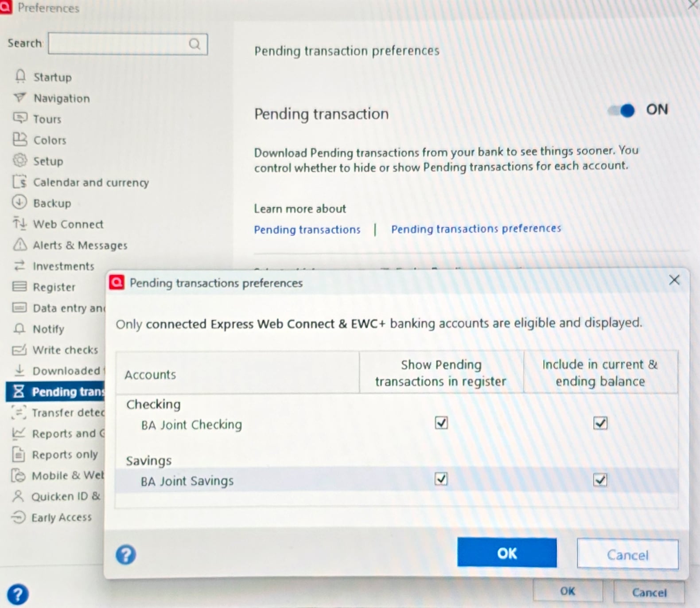Open the Startup preferences category
Screen dimensions: 700x608
point(52,77)
